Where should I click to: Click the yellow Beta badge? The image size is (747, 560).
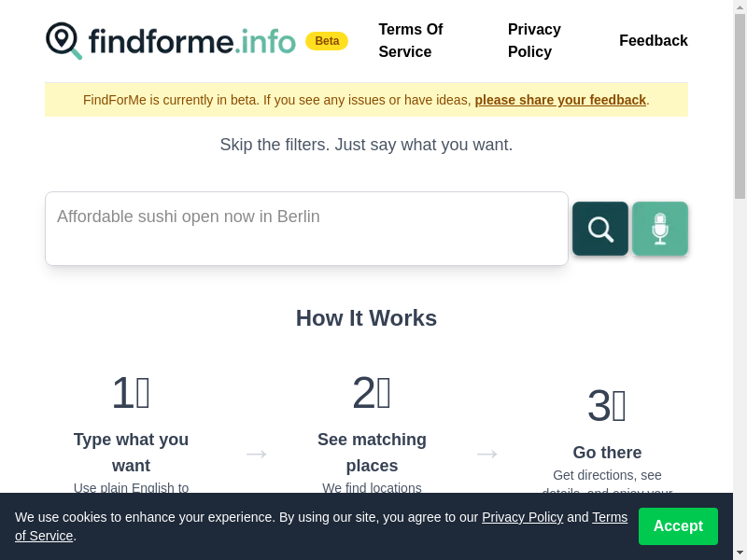tap(327, 41)
